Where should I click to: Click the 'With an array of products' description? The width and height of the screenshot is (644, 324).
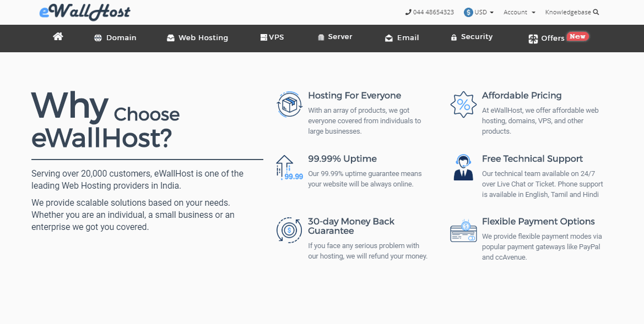click(x=365, y=121)
